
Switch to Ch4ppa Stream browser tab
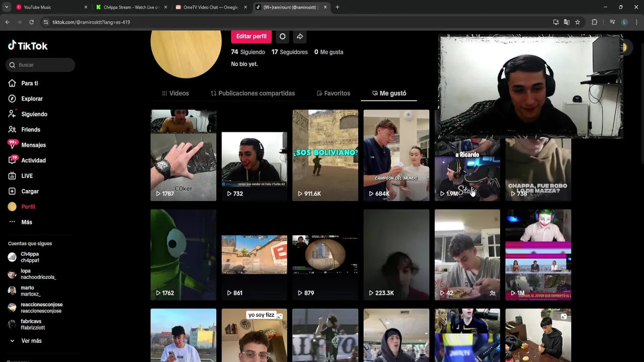coord(130,7)
